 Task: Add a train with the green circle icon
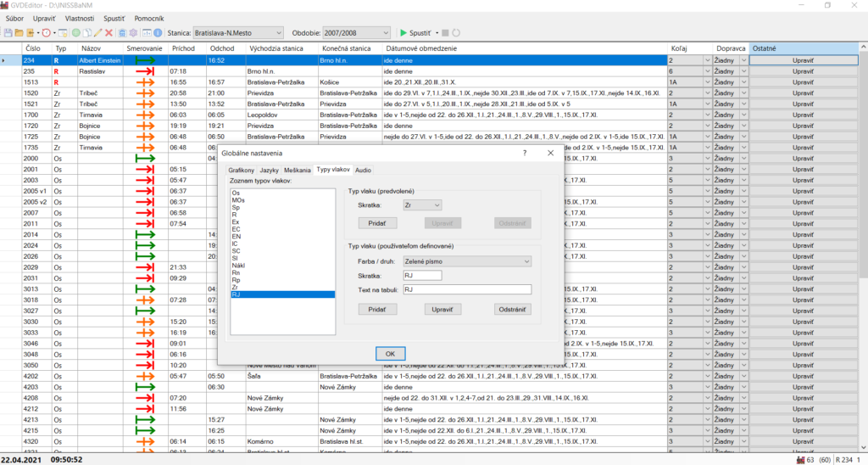[x=76, y=33]
